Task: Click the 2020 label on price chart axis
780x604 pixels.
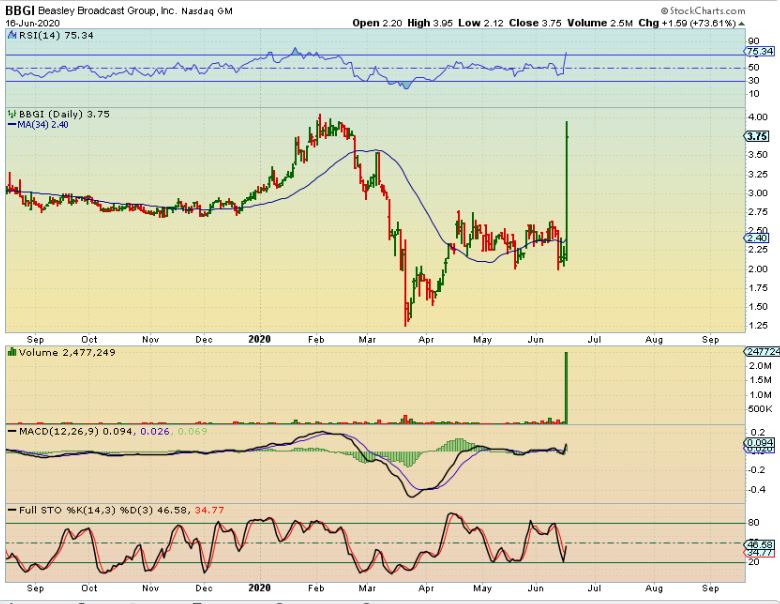Action: (259, 339)
